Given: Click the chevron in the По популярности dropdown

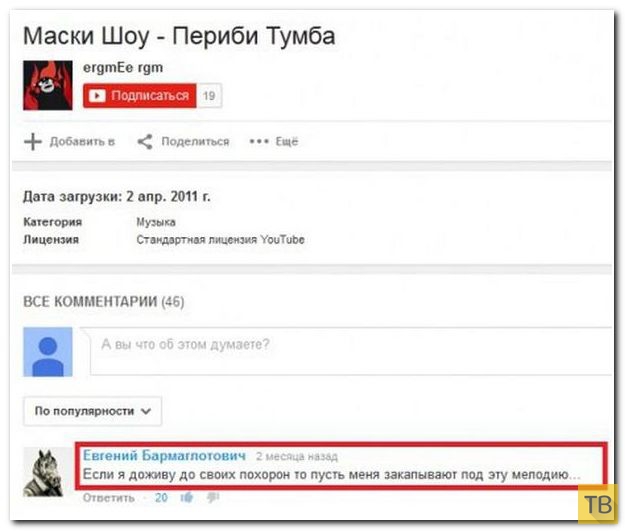Looking at the screenshot, I should tap(146, 411).
